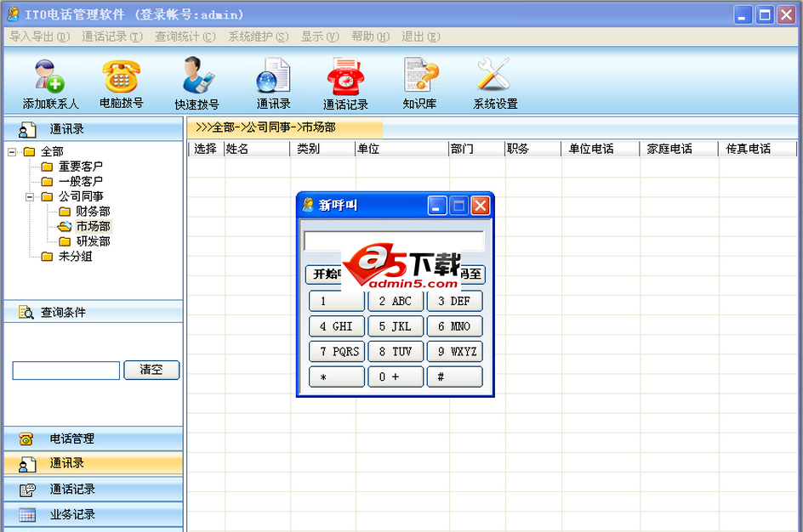
Task: Collapse the 公司同事 tree node
Action: pos(29,196)
